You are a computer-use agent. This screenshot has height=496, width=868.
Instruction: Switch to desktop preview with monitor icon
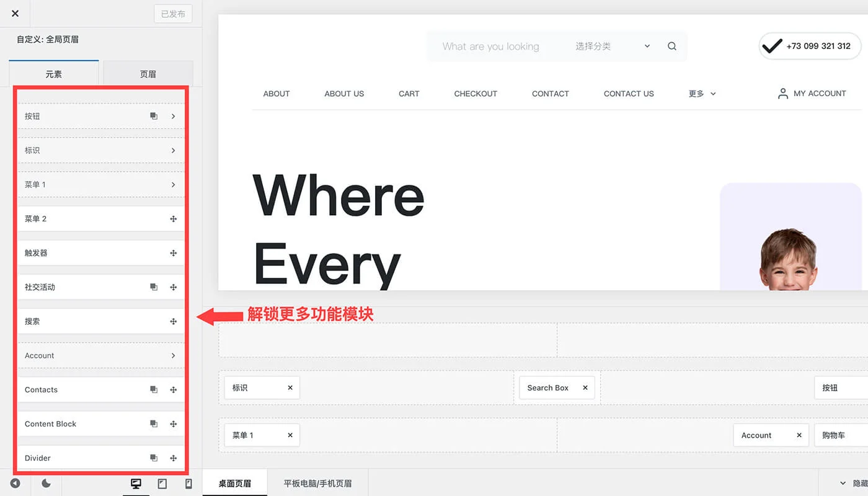[136, 484]
